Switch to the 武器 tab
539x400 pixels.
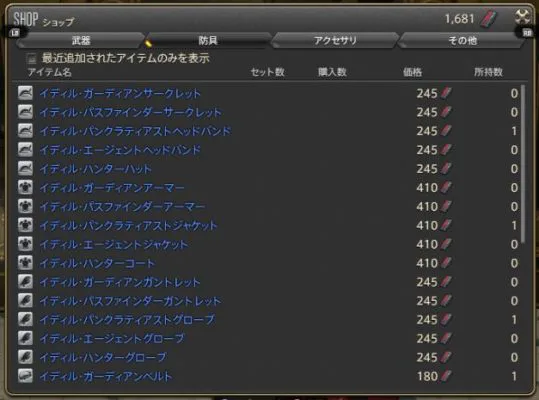(x=81, y=41)
